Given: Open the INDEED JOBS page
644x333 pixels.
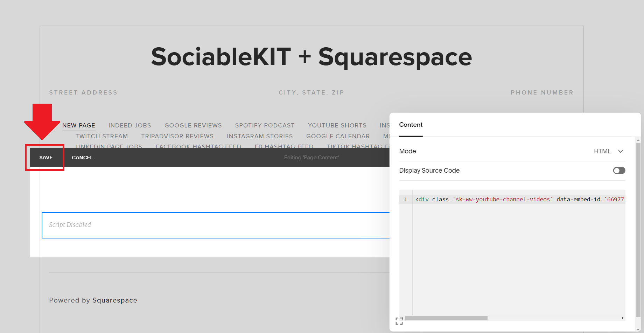Looking at the screenshot, I should [x=129, y=125].
